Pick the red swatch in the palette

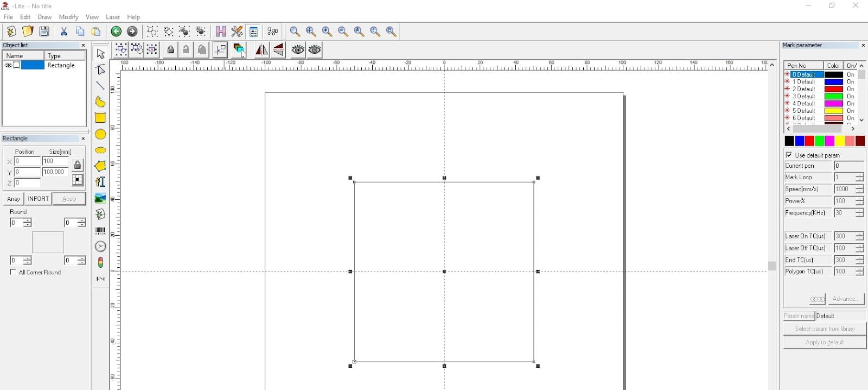(x=809, y=141)
